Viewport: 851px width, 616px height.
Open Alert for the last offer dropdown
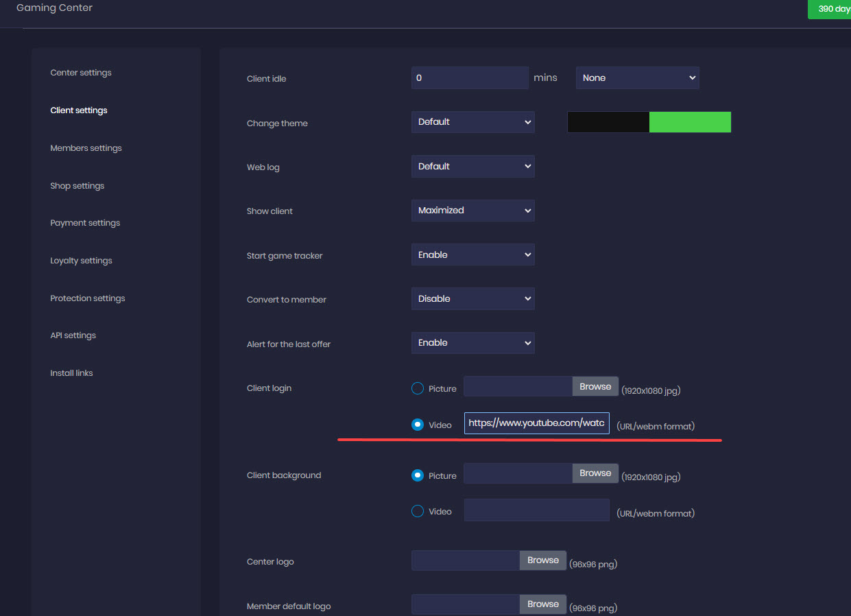tap(472, 343)
